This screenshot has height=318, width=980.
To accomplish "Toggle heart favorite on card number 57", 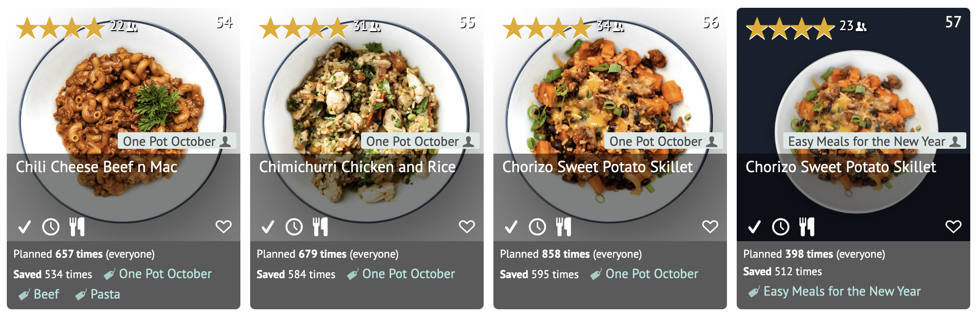I will pyautogui.click(x=953, y=227).
